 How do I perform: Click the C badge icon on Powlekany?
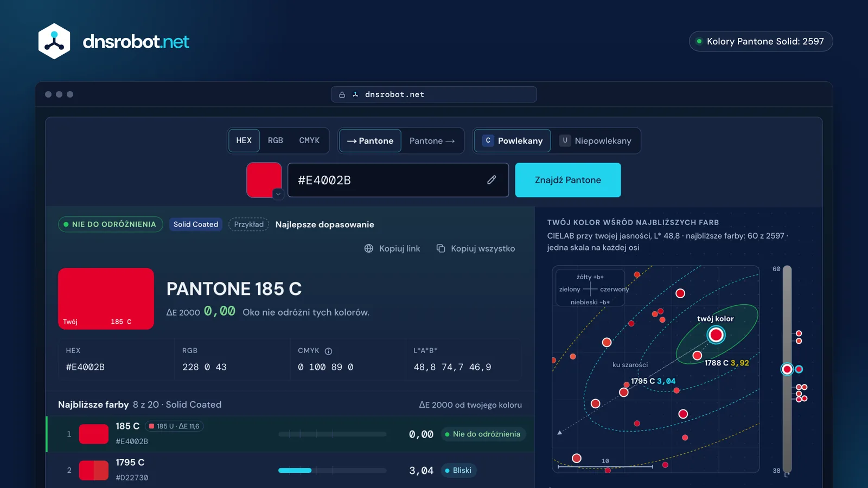pos(488,140)
